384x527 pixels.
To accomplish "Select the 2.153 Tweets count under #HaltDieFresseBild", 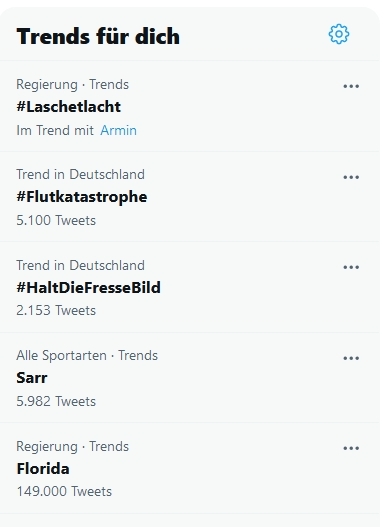I will (56, 311).
